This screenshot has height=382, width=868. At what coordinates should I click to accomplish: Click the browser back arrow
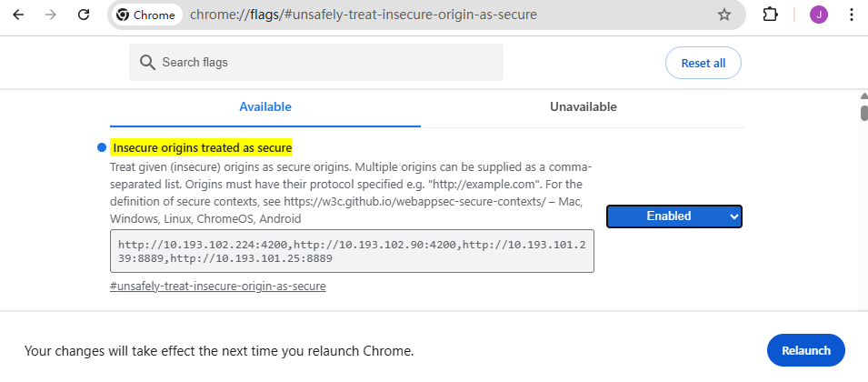[18, 15]
